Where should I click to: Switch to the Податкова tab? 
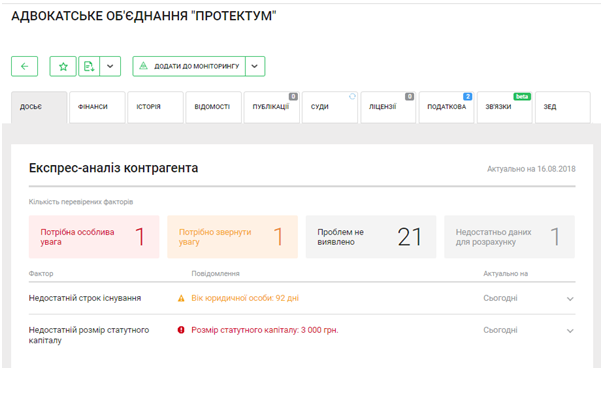[446, 107]
